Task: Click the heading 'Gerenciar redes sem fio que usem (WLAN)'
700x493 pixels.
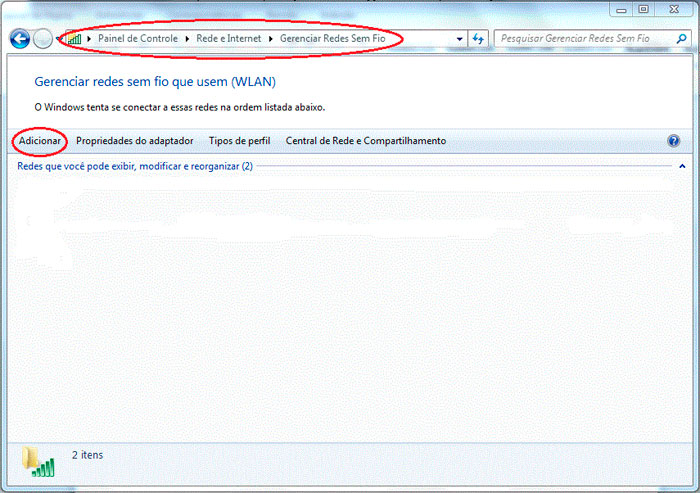Action: 155,82
